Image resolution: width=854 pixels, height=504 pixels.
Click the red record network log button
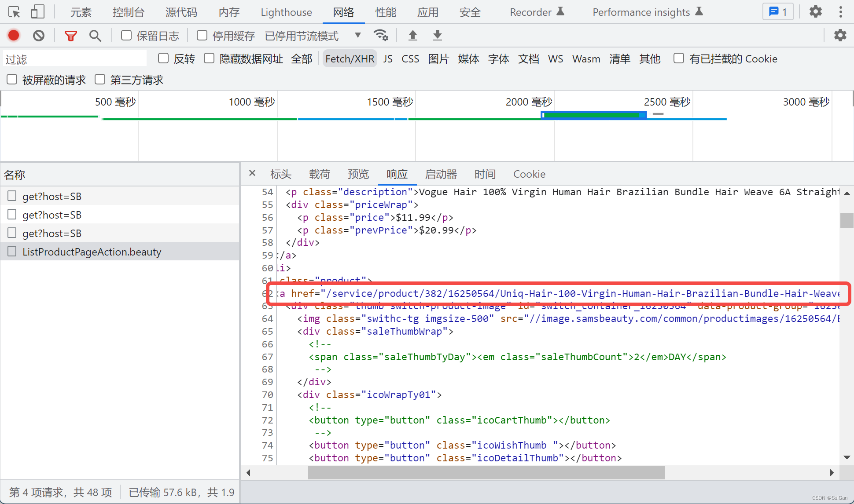(14, 35)
